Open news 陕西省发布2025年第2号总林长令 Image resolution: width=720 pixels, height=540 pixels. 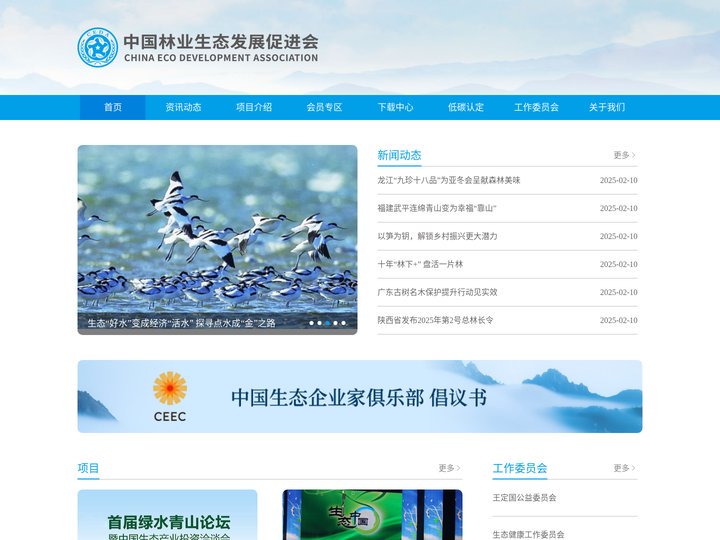point(435,321)
